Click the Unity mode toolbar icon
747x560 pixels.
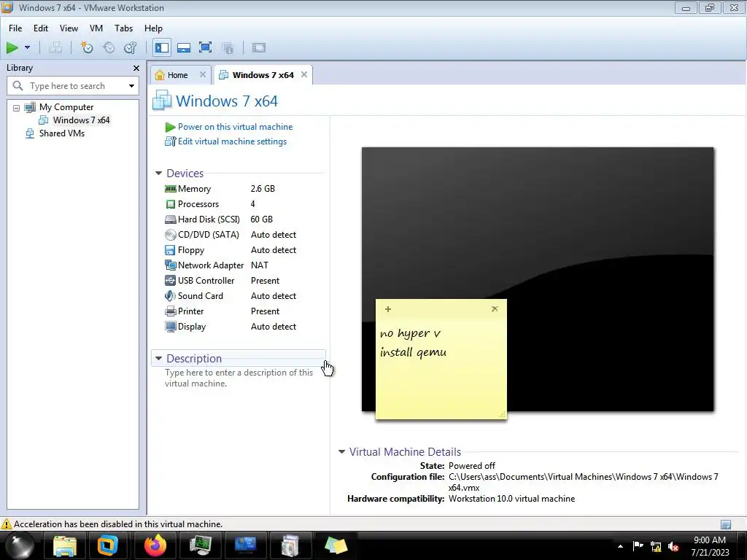pyautogui.click(x=228, y=47)
